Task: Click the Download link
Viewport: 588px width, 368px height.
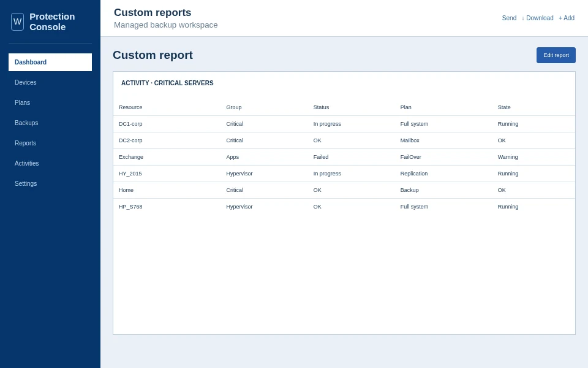Action: 538,18
